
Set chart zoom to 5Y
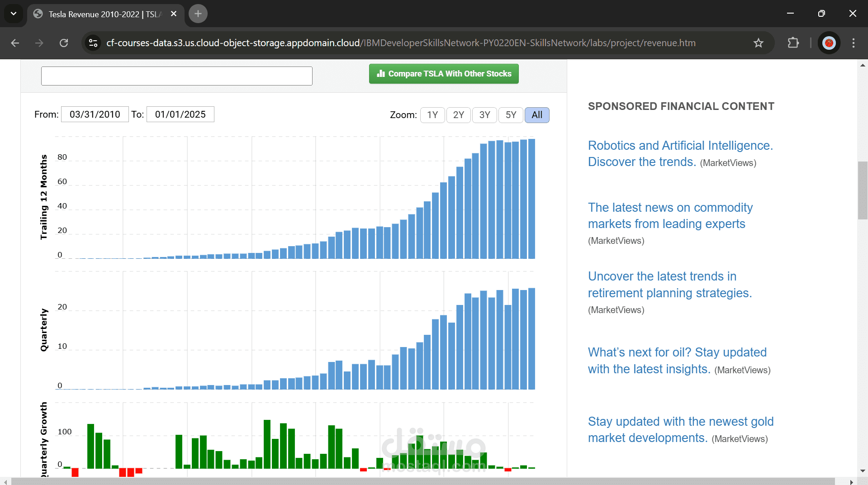click(x=511, y=115)
